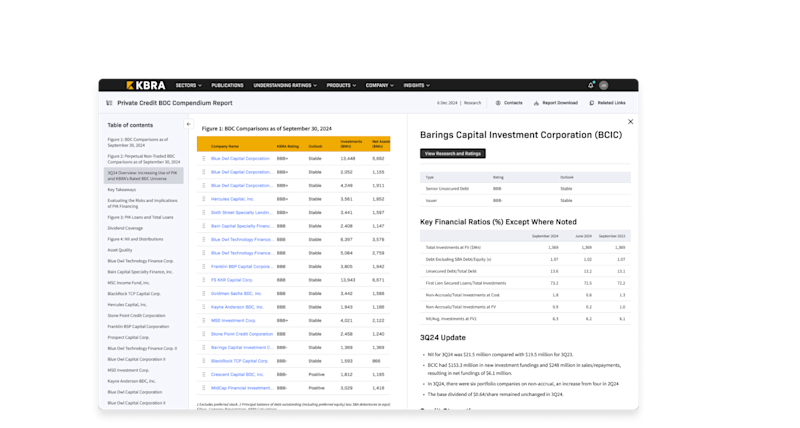Open Goldman Sachs BDC, Inc. link

[x=236, y=293]
